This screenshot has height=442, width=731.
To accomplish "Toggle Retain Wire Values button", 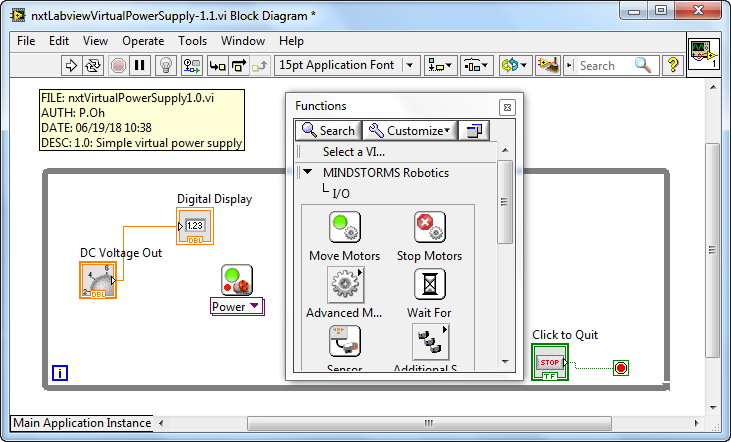I will (192, 66).
